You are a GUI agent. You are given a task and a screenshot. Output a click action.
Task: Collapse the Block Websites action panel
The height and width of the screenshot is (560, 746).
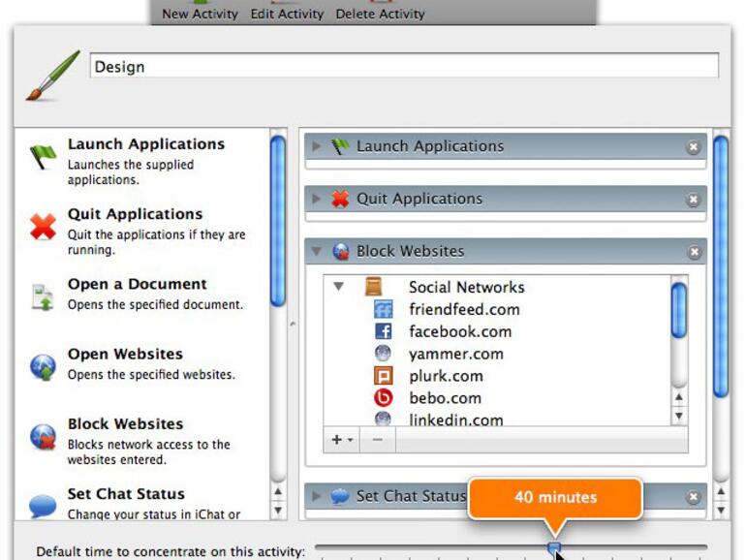tap(317, 251)
